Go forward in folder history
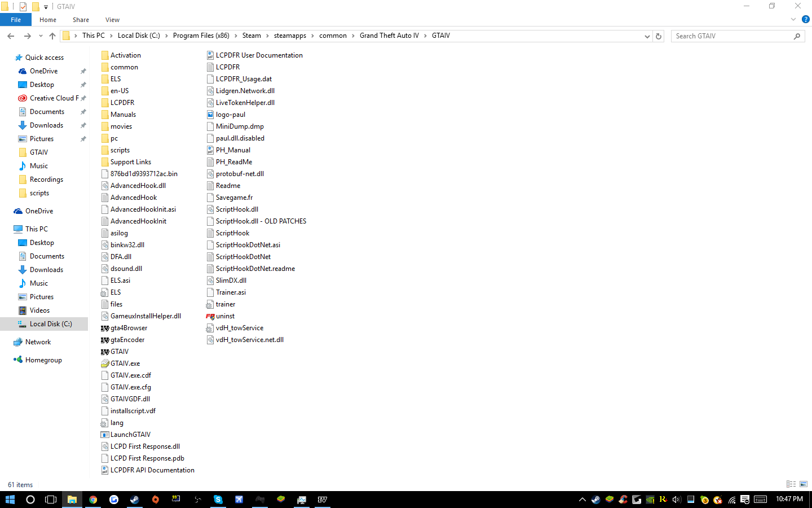 pyautogui.click(x=27, y=36)
